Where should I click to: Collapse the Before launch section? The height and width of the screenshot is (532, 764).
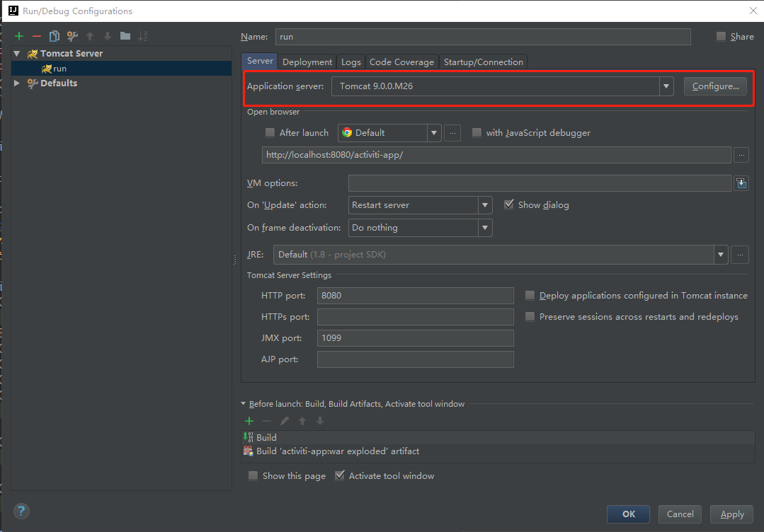pyautogui.click(x=243, y=403)
